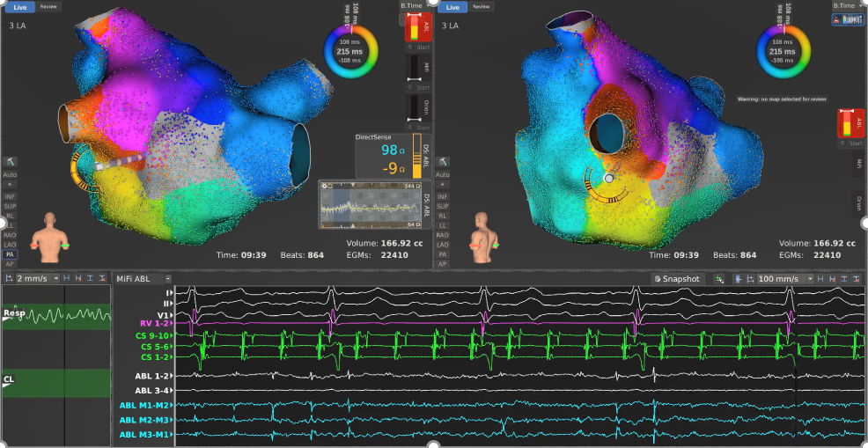Screen dimensions: 868x448
Task: Select the PA view orientation in left map
Action: tap(10, 254)
